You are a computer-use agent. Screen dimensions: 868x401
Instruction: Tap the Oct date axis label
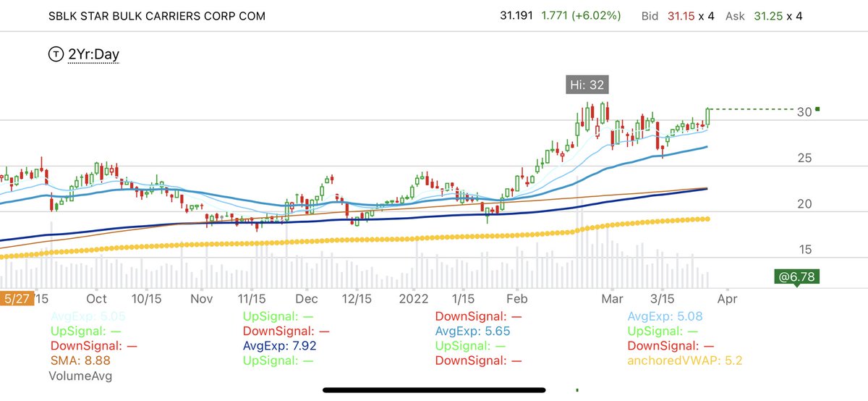point(96,298)
